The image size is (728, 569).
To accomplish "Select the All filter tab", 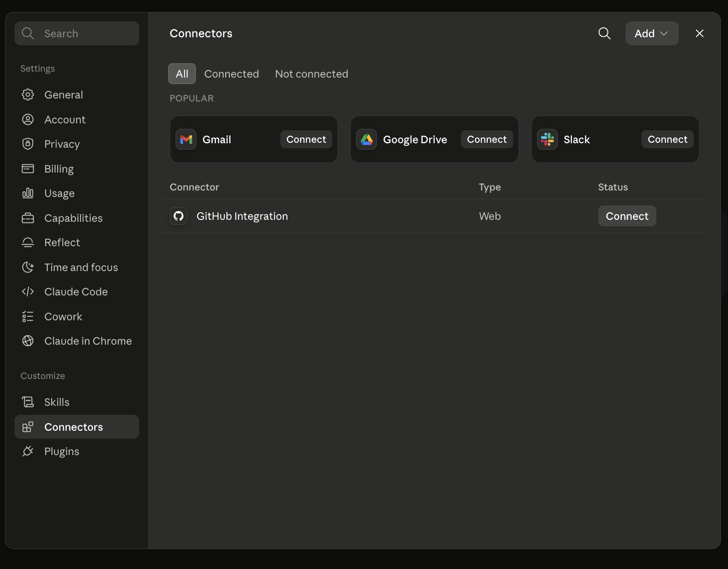I will point(182,74).
